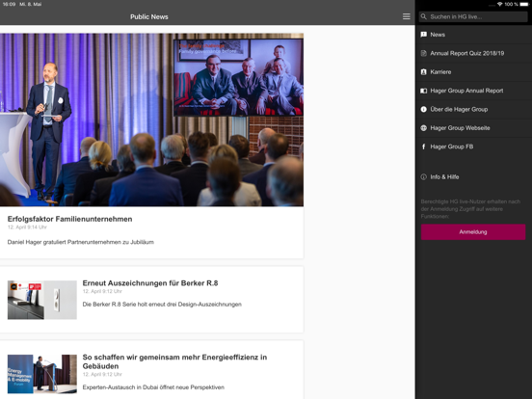532x399 pixels.
Task: Click 'Daniel Hager gratuliert Partnerunternehmen' summary text
Action: 81,242
